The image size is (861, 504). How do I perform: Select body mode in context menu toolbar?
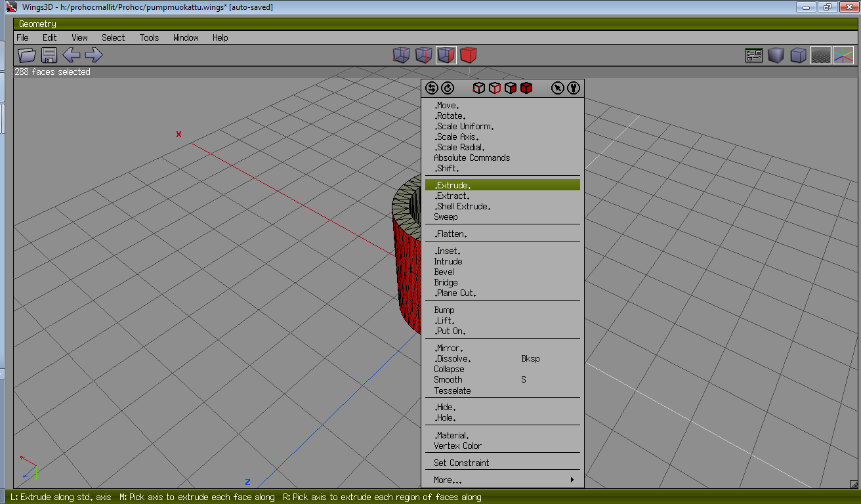[x=526, y=88]
